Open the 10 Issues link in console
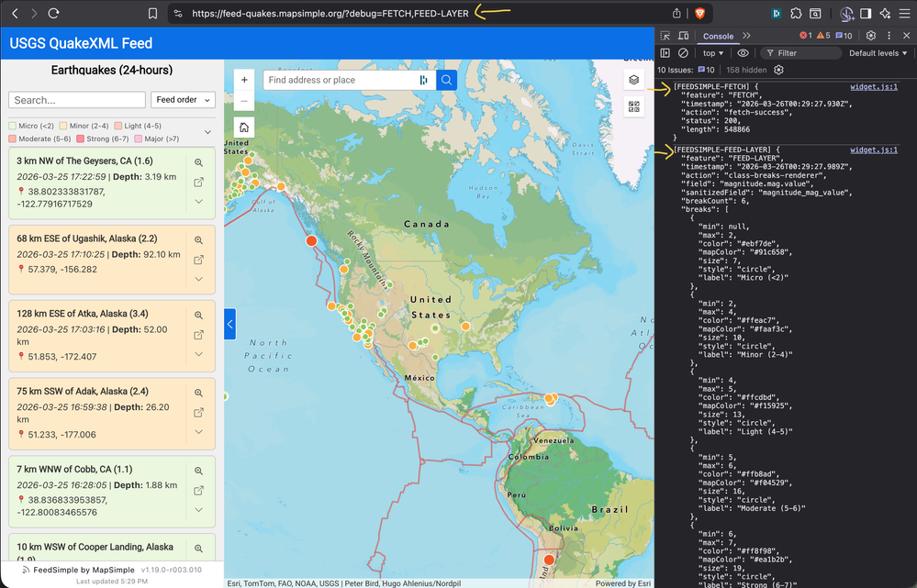 686,70
